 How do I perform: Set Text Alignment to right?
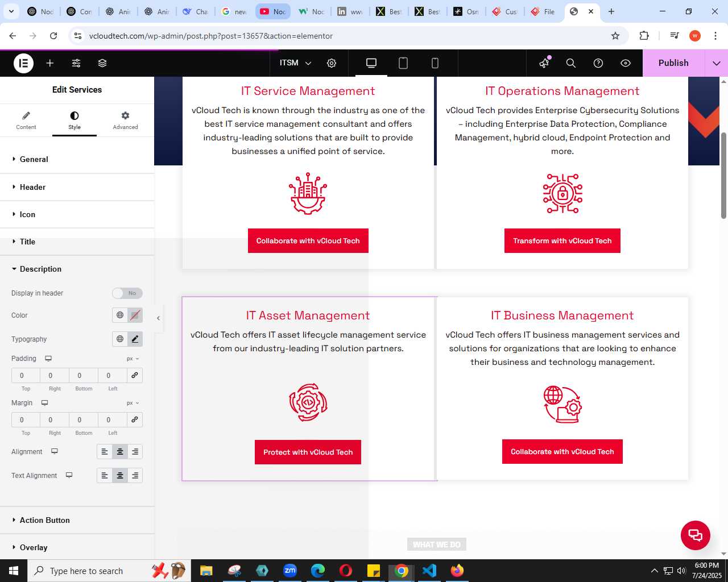pos(135,476)
